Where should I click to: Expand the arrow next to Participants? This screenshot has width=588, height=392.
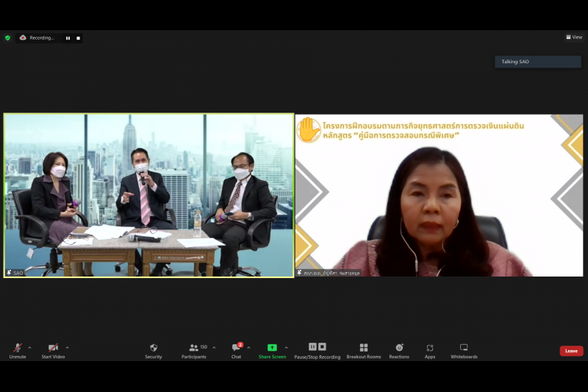click(x=214, y=348)
